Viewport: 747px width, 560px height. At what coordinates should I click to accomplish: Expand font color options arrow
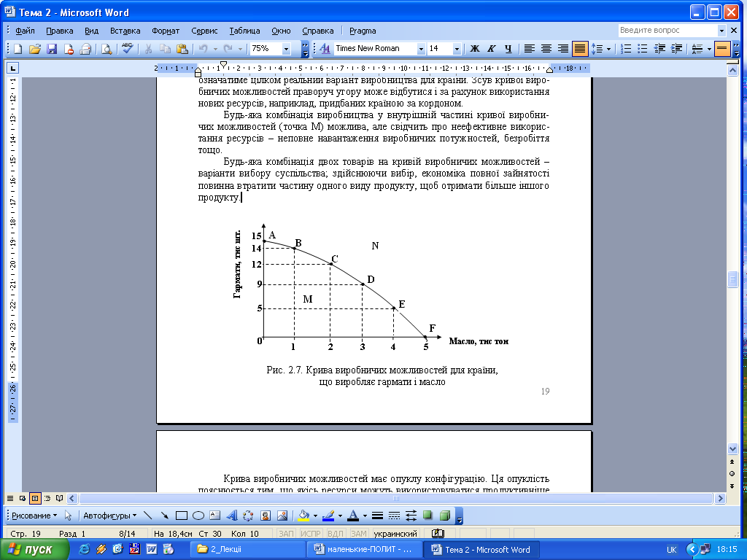pos(365,516)
